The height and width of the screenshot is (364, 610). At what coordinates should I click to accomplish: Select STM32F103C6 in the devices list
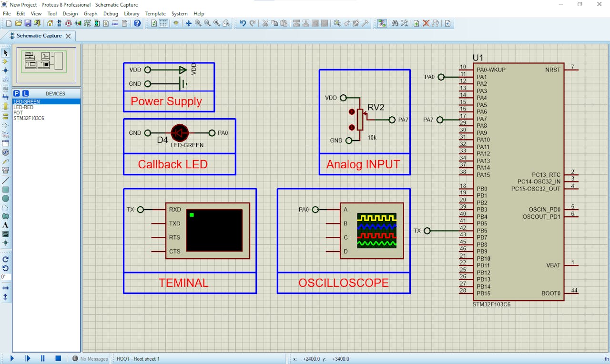[x=29, y=118]
